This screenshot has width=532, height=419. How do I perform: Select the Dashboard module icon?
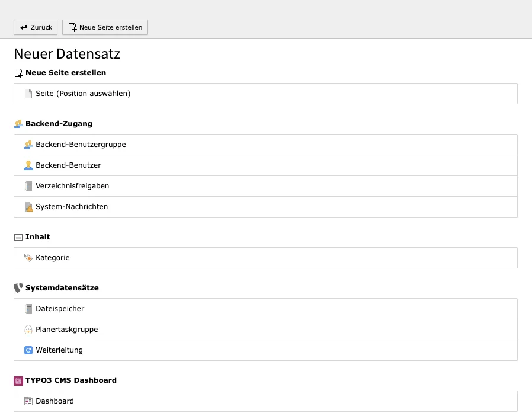[x=28, y=401]
